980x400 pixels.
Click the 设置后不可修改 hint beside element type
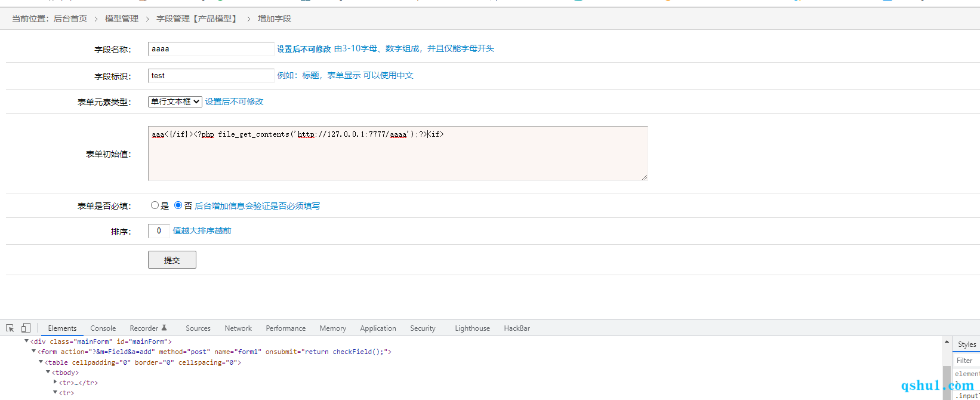point(234,101)
